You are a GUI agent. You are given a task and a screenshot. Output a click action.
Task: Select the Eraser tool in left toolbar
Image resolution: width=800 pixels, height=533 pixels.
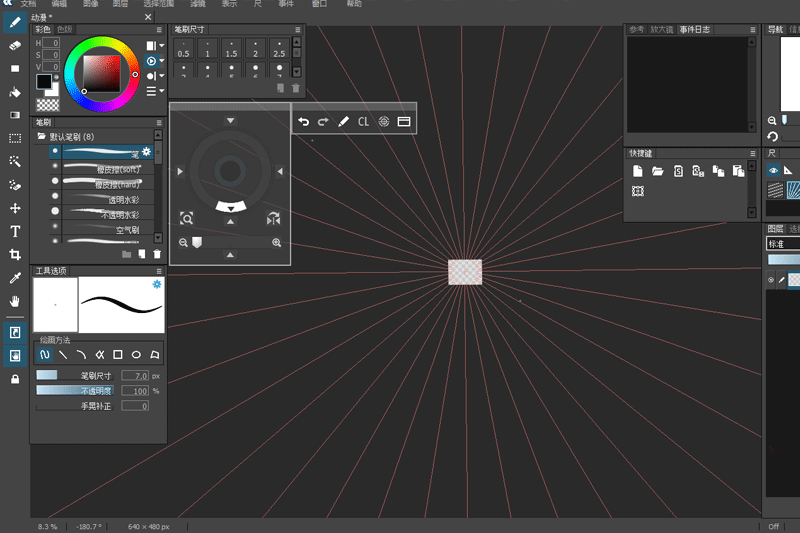(15, 45)
